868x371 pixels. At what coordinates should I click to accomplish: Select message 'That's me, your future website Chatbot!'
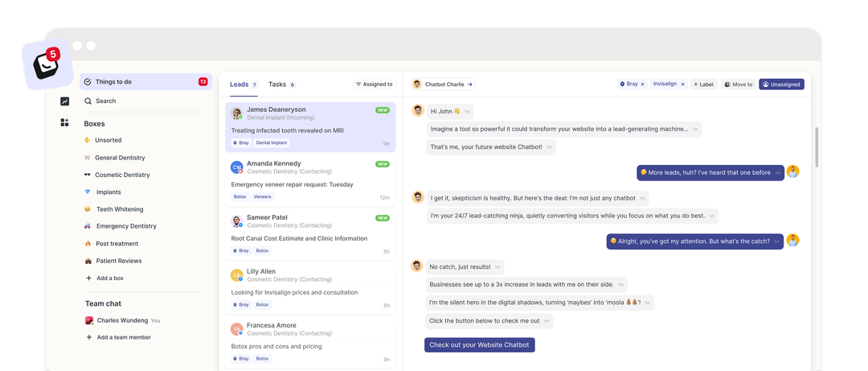tap(491, 147)
